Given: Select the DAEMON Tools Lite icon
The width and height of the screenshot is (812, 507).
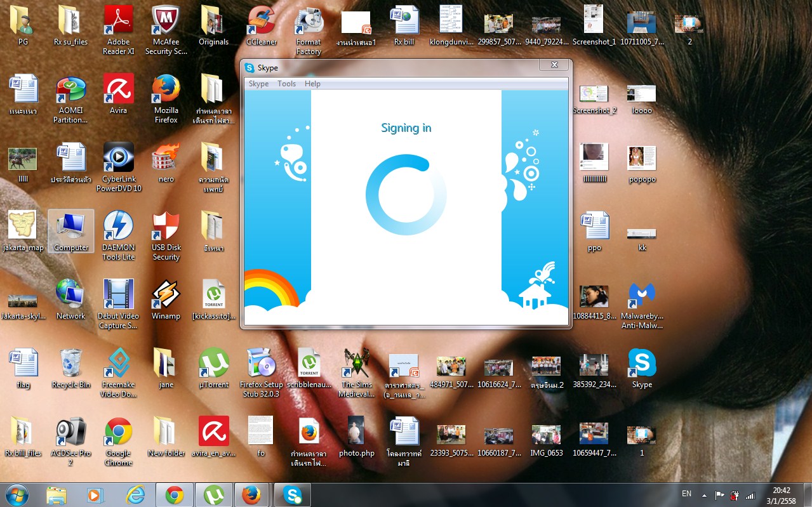Looking at the screenshot, I should pyautogui.click(x=118, y=236).
